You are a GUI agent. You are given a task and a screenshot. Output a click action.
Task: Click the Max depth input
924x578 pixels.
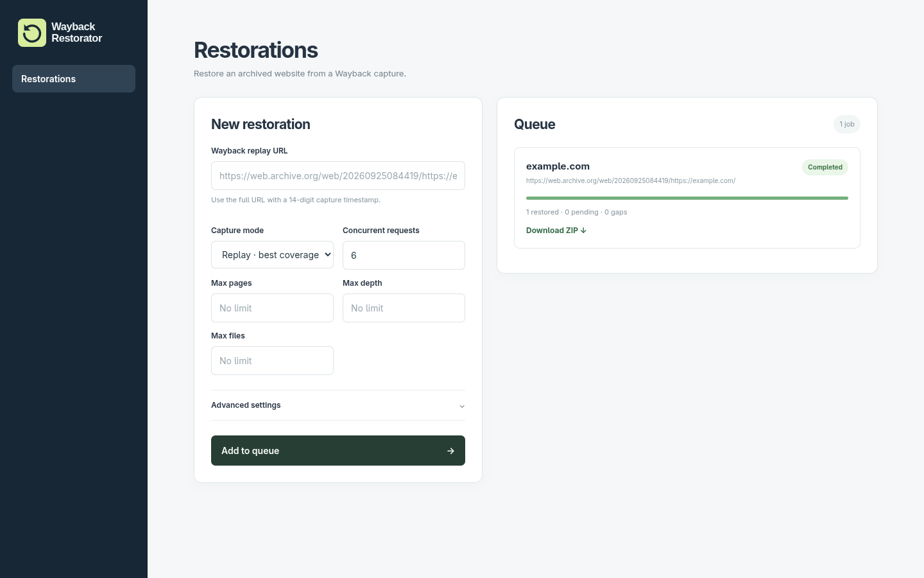coord(404,308)
